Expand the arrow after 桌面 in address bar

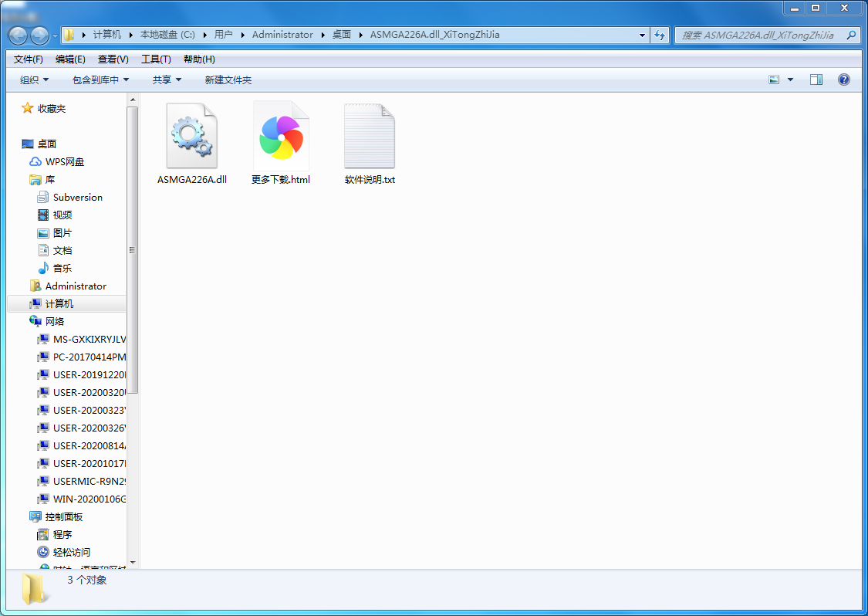361,35
